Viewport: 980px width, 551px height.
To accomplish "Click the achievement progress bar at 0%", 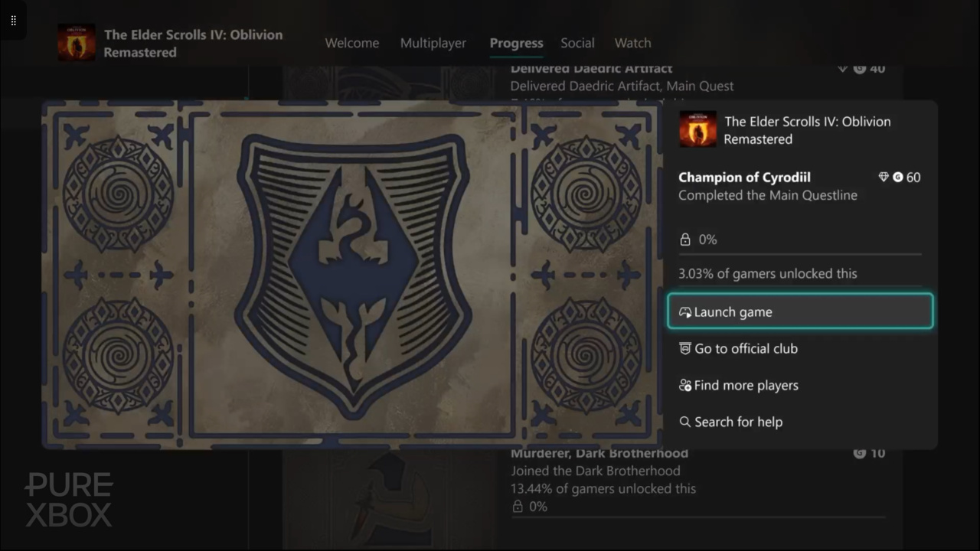I will pos(800,253).
